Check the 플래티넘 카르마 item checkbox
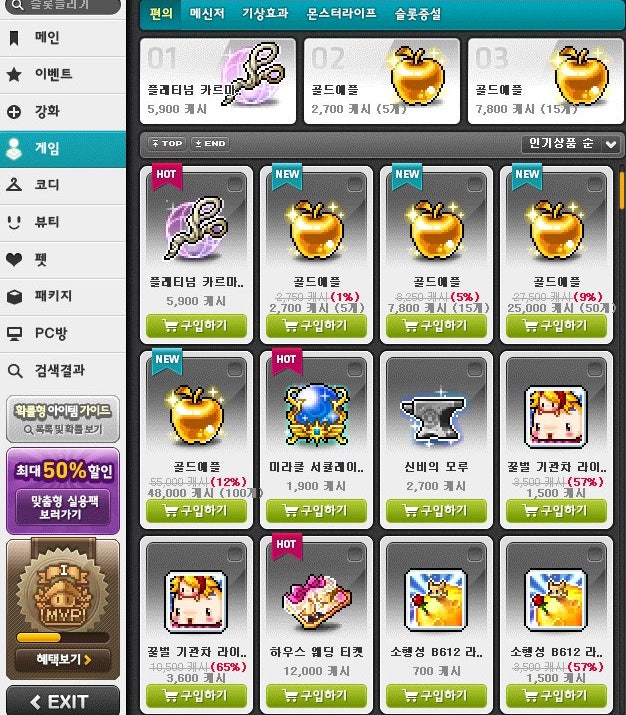This screenshot has height=715, width=626. point(235,185)
